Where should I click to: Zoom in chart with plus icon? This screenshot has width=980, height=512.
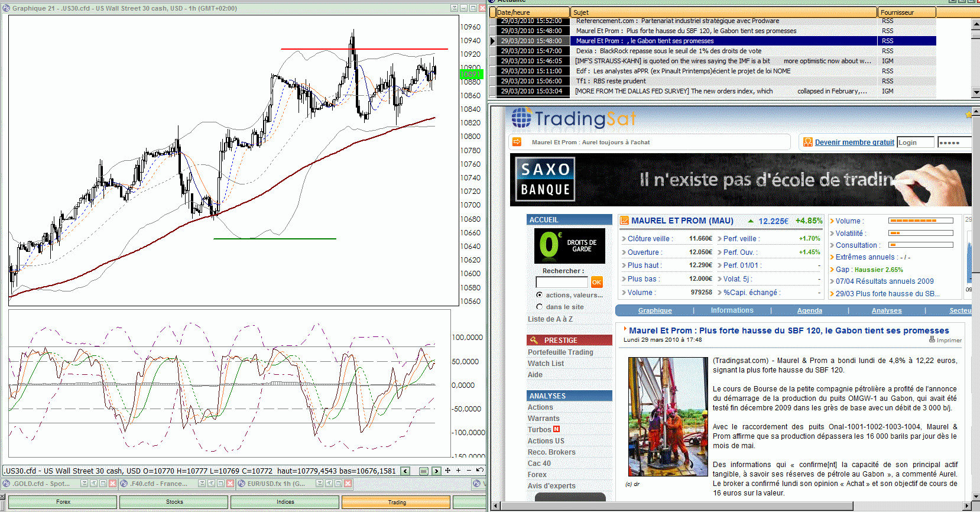(458, 471)
